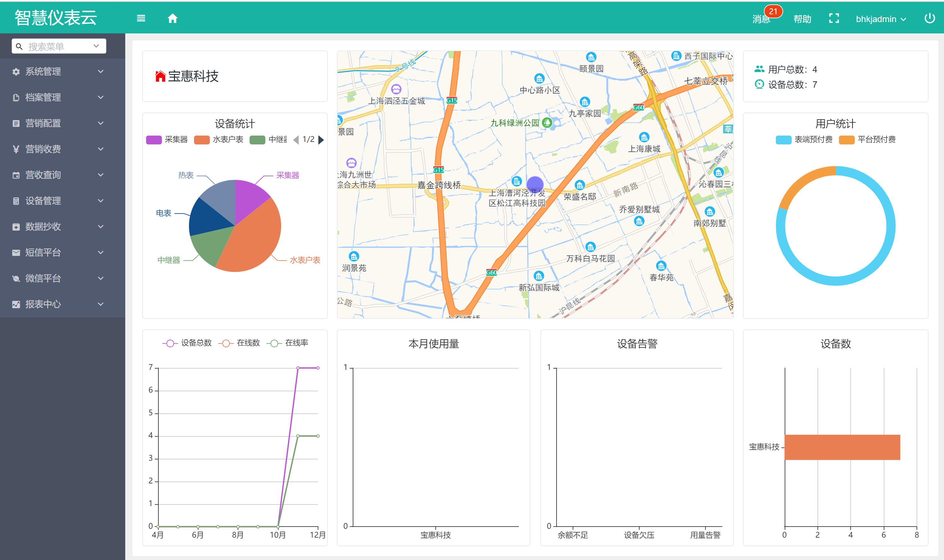Enter fullscreen mode icon
The width and height of the screenshot is (944, 560).
[x=834, y=19]
